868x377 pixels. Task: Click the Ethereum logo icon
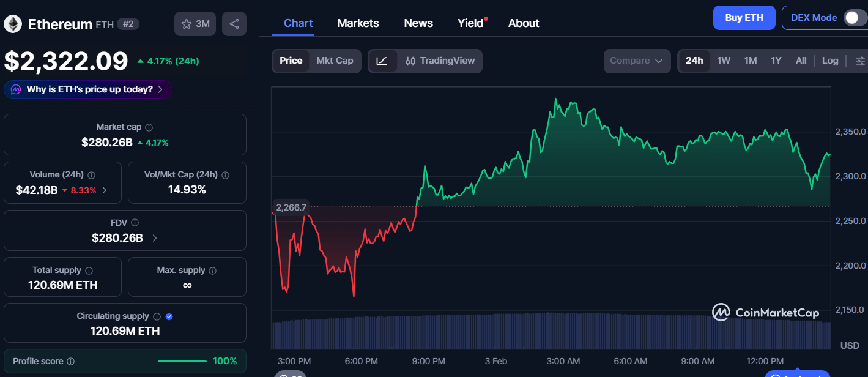tap(13, 24)
